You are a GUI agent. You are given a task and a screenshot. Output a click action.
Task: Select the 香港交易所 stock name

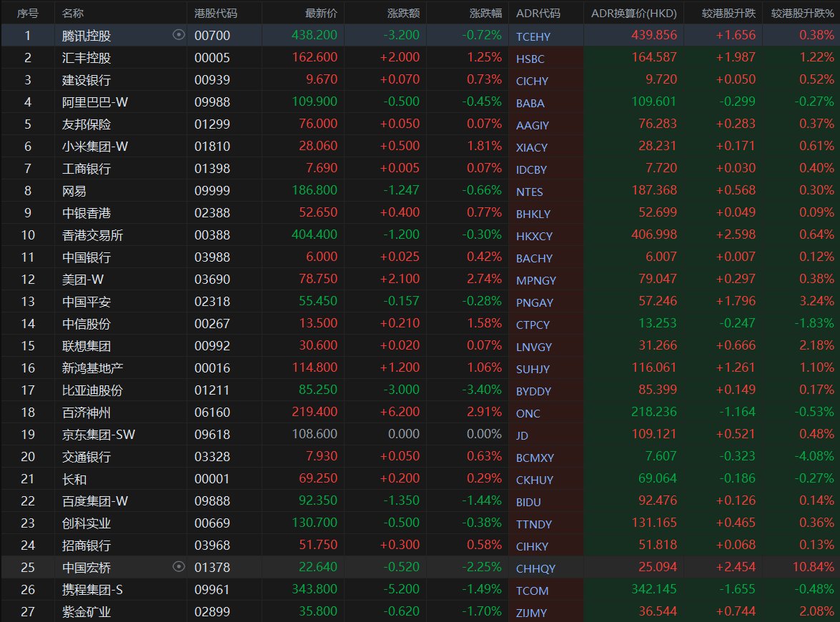click(93, 235)
